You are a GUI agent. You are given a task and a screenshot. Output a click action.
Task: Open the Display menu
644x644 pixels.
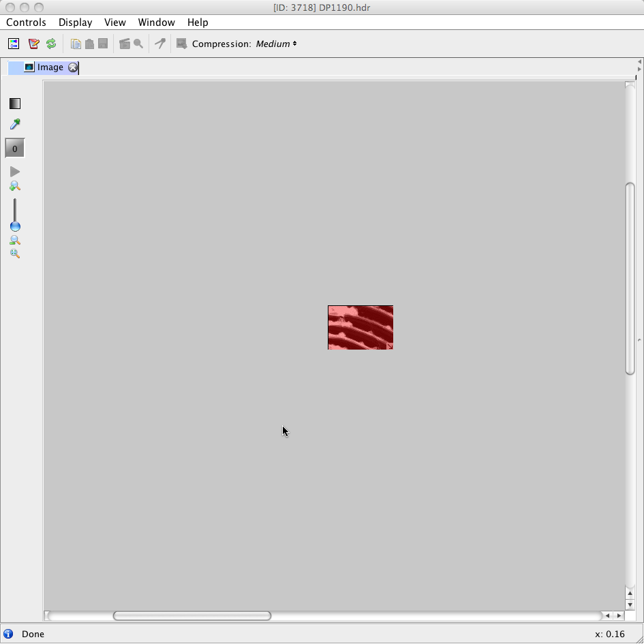pyautogui.click(x=75, y=22)
